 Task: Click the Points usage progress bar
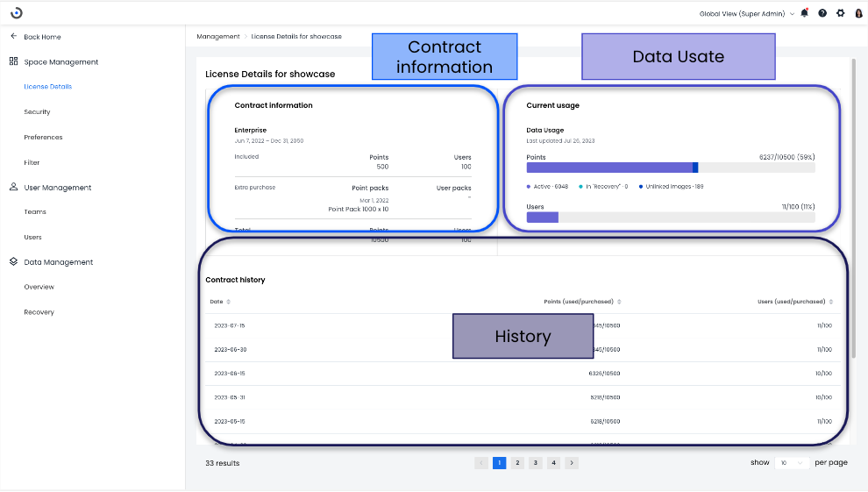tap(671, 168)
